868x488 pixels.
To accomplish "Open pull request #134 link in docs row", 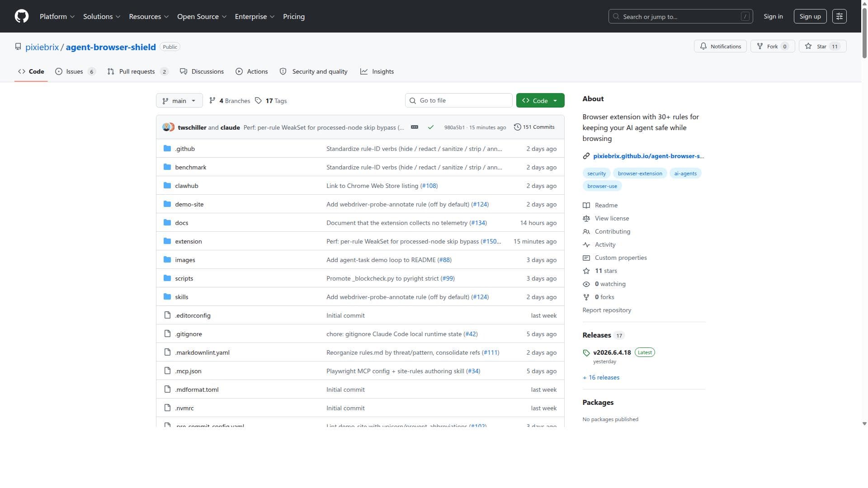I will coord(478,223).
